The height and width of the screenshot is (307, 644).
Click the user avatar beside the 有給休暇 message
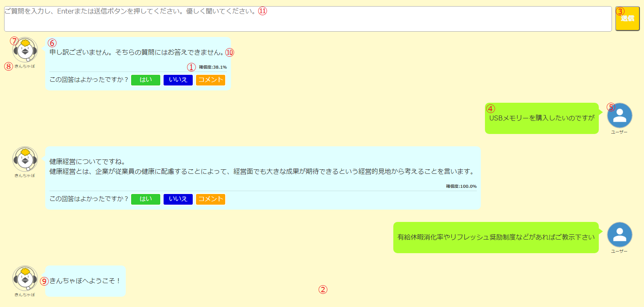coord(619,235)
